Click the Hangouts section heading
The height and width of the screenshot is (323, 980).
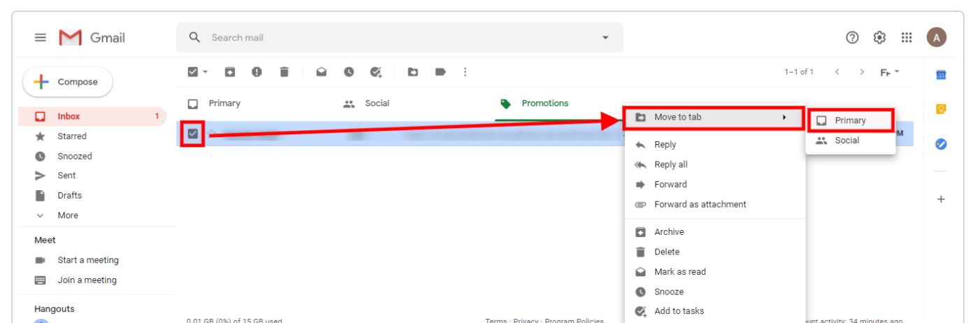point(55,309)
